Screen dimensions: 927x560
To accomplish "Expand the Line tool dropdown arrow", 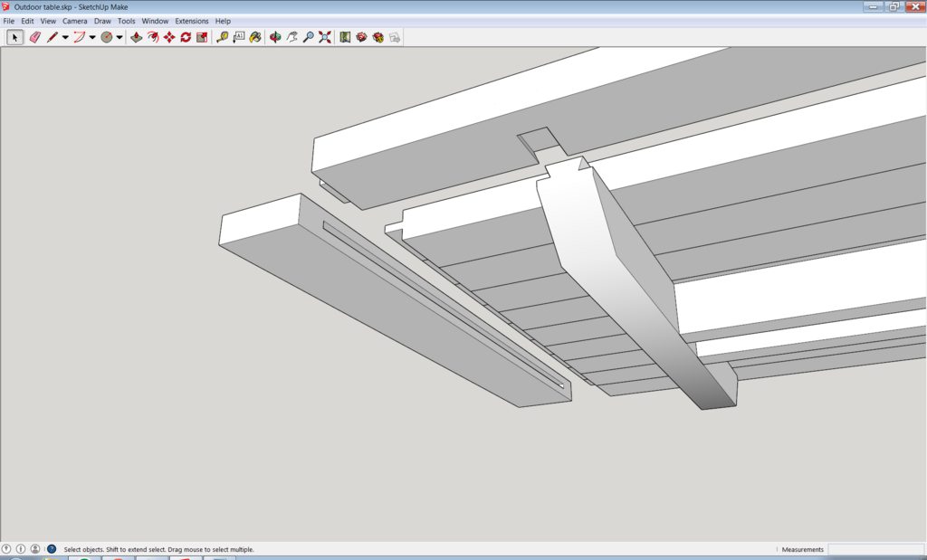I will (65, 37).
